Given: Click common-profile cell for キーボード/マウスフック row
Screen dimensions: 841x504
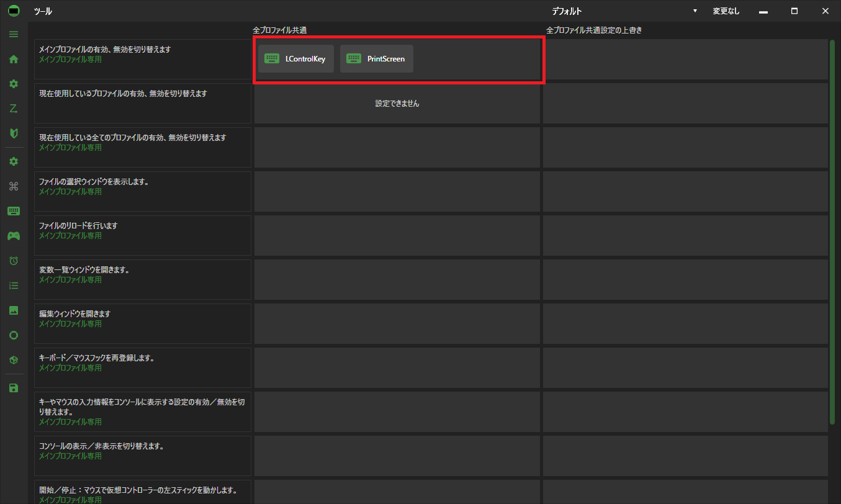Looking at the screenshot, I should click(x=397, y=367).
